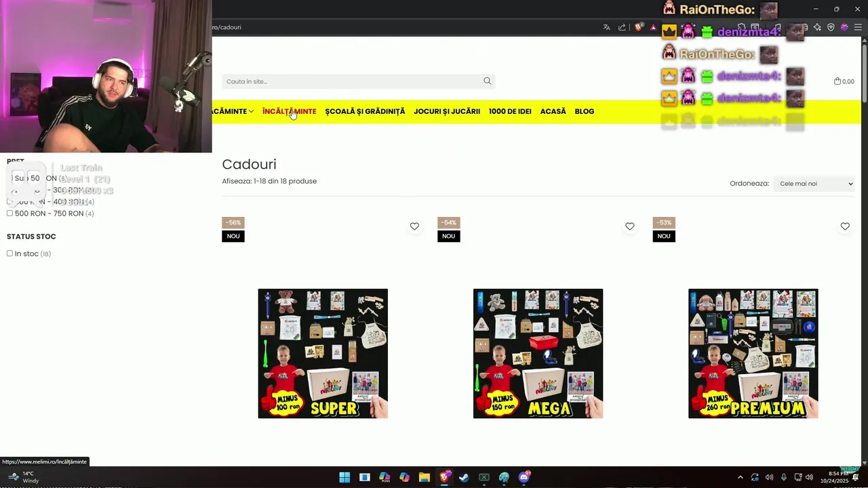
Task: Navigate to the BLOG page
Action: point(584,111)
